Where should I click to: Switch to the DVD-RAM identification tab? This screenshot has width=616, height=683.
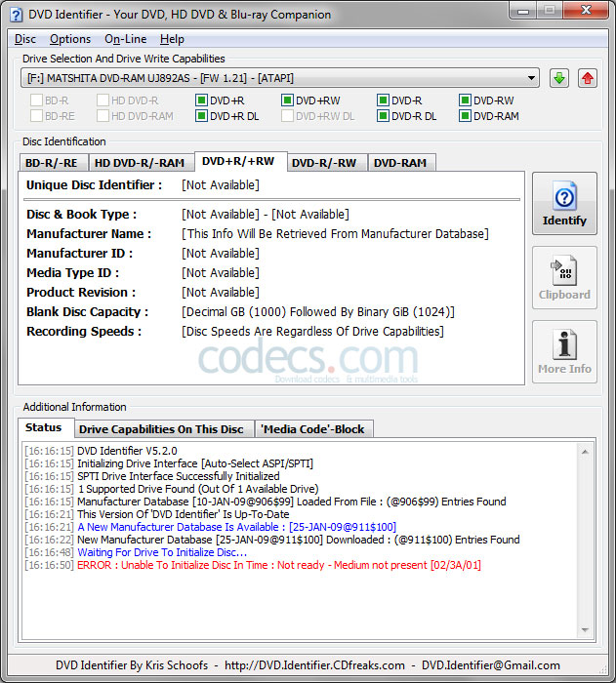tap(402, 163)
